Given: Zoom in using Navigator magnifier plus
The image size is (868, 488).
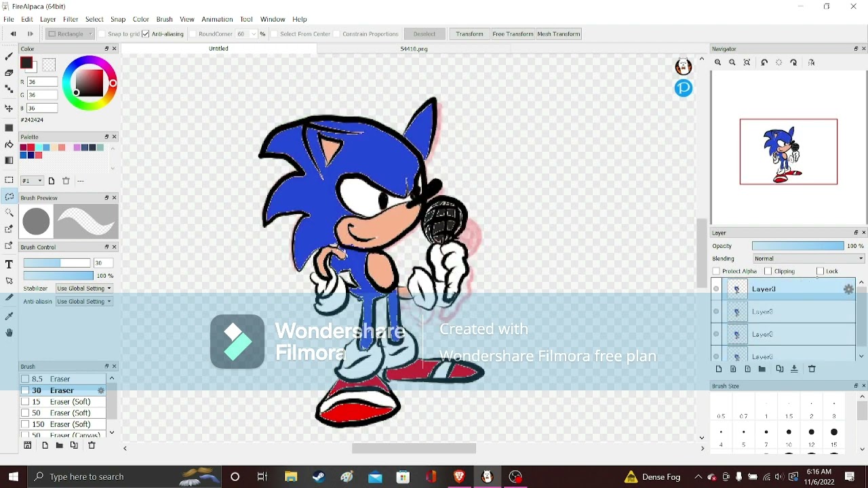Looking at the screenshot, I should click(717, 62).
